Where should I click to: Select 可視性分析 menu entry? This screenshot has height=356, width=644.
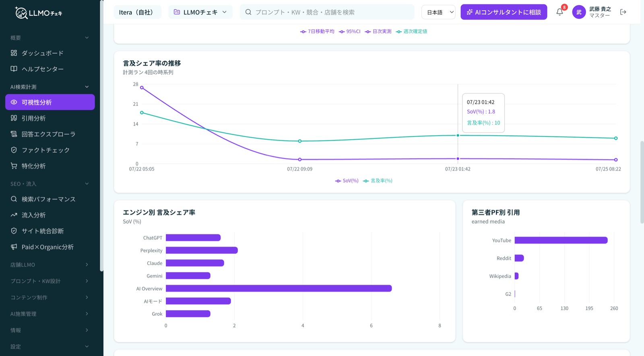[50, 102]
